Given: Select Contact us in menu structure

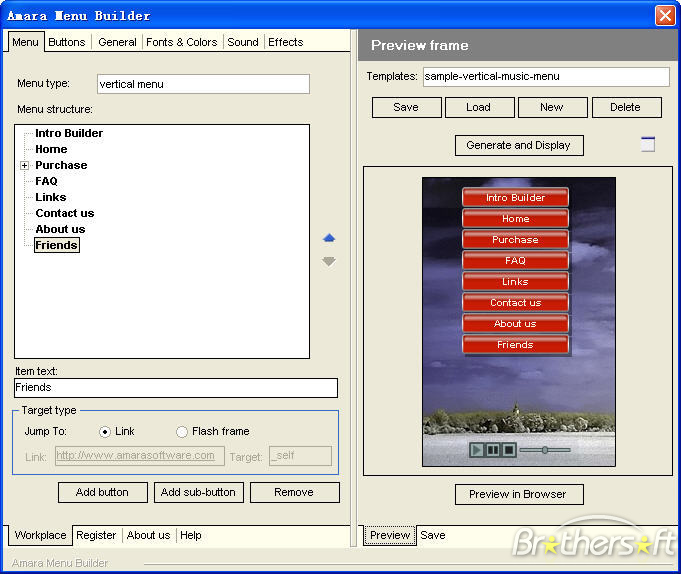Looking at the screenshot, I should click(x=64, y=213).
